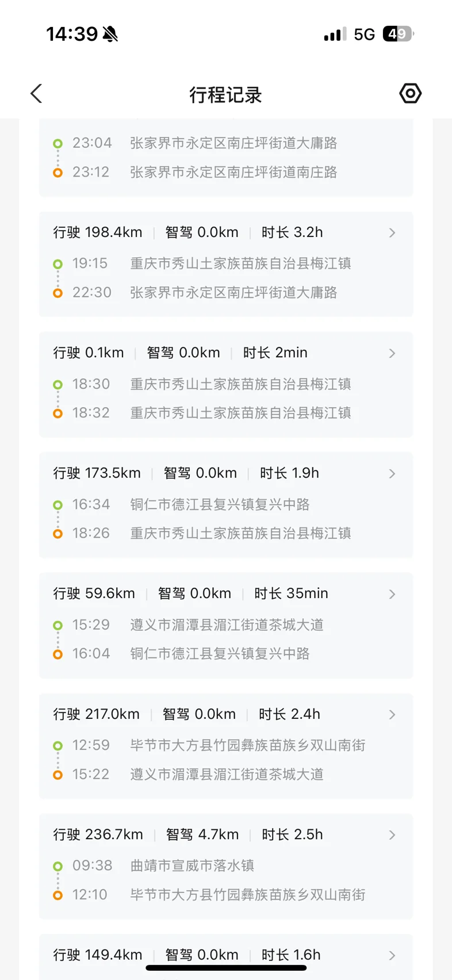Tap green start dot of 19:15 trip
The image size is (452, 980).
click(x=58, y=264)
